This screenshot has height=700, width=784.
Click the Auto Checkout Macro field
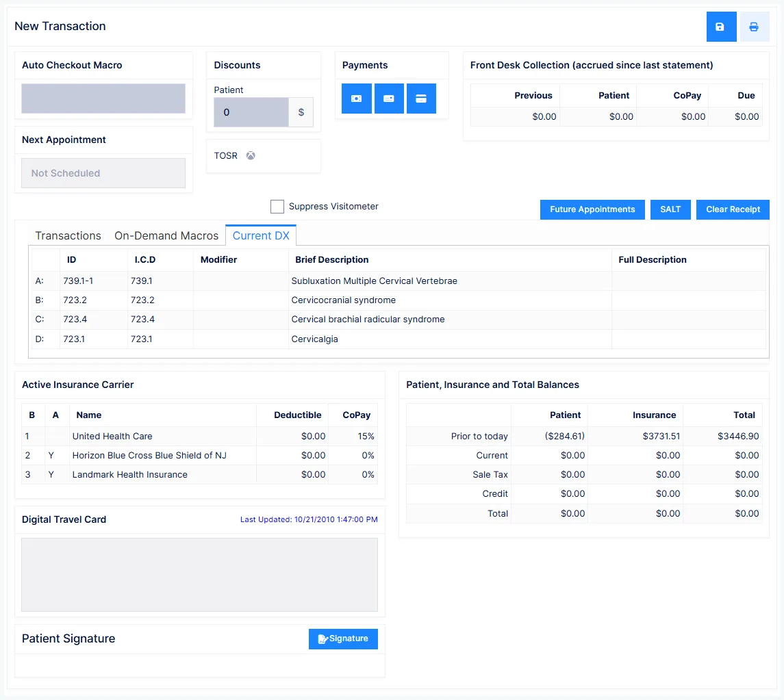click(103, 99)
